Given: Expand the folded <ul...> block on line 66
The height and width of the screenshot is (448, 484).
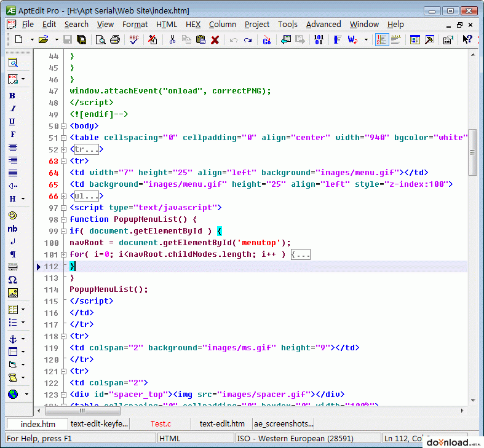Looking at the screenshot, I should coord(63,196).
